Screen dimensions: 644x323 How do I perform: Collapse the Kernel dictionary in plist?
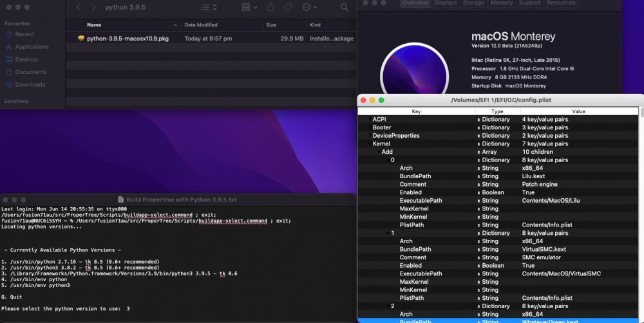coord(370,143)
